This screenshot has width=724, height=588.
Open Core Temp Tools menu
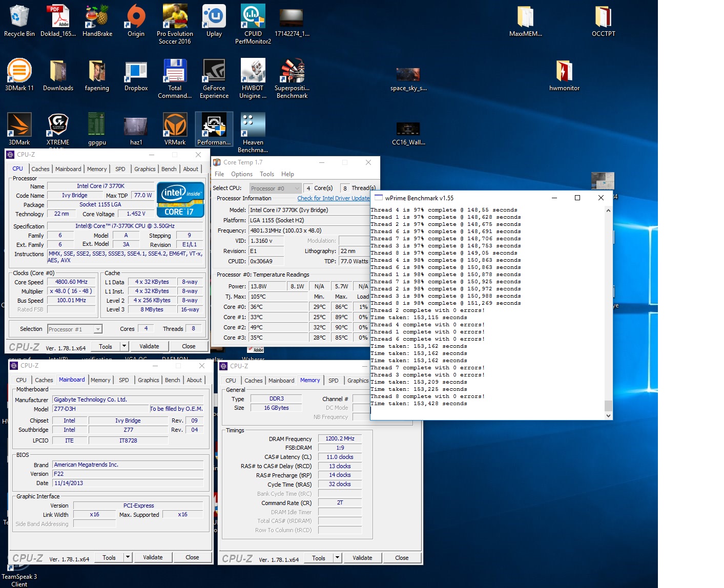click(267, 174)
